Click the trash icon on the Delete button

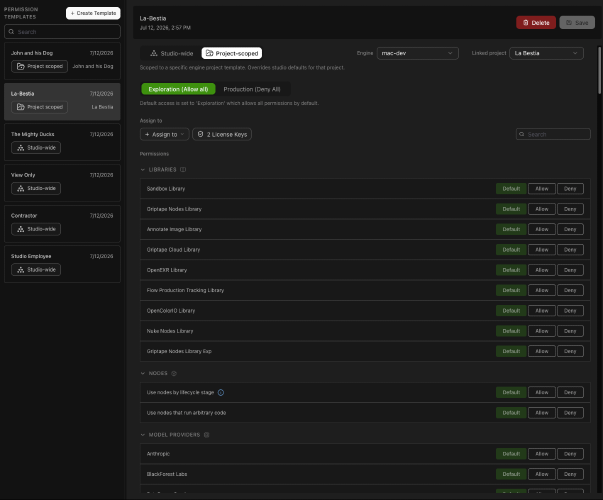click(x=526, y=23)
